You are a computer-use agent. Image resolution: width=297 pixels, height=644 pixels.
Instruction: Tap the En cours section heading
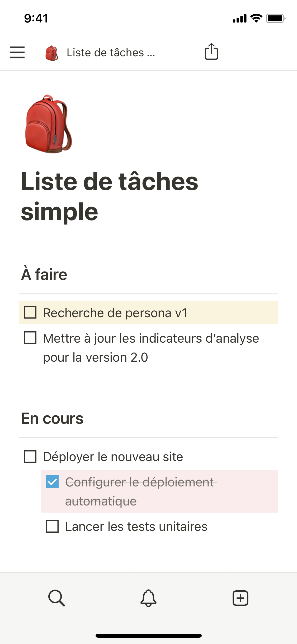pos(52,418)
